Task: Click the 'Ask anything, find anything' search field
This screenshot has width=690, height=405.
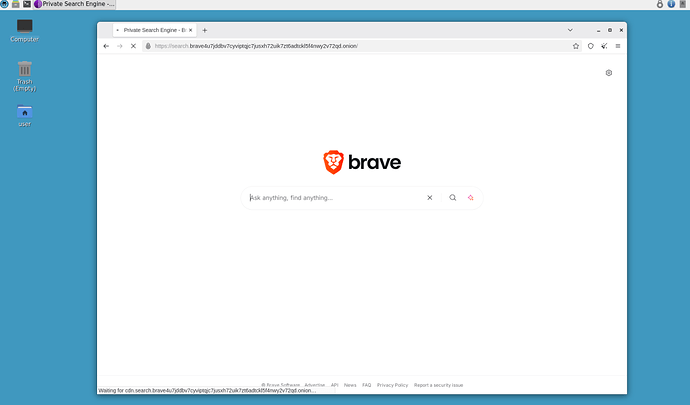Action: click(x=335, y=198)
